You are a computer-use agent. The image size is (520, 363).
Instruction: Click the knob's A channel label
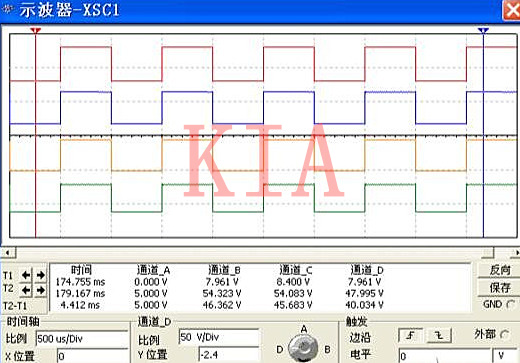point(304,329)
